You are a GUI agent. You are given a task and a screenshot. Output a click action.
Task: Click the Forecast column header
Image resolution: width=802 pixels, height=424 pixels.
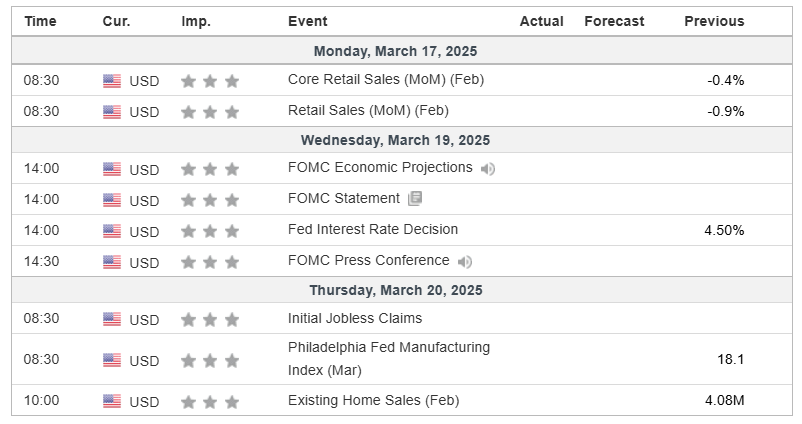click(614, 21)
